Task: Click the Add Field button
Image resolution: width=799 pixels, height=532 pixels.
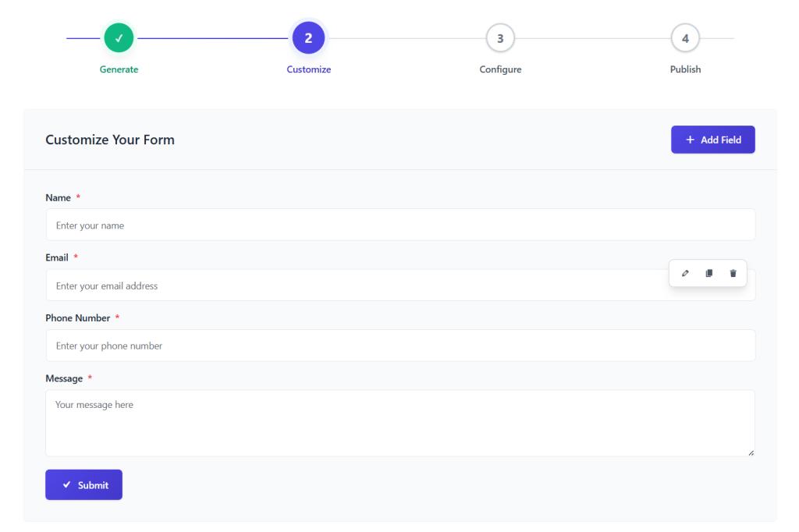Action: (712, 140)
